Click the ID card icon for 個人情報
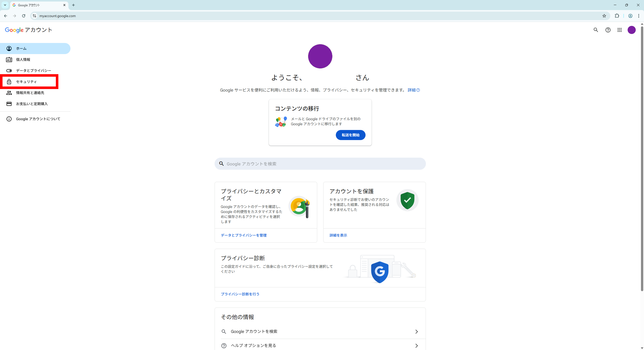The width and height of the screenshot is (644, 350). click(9, 60)
